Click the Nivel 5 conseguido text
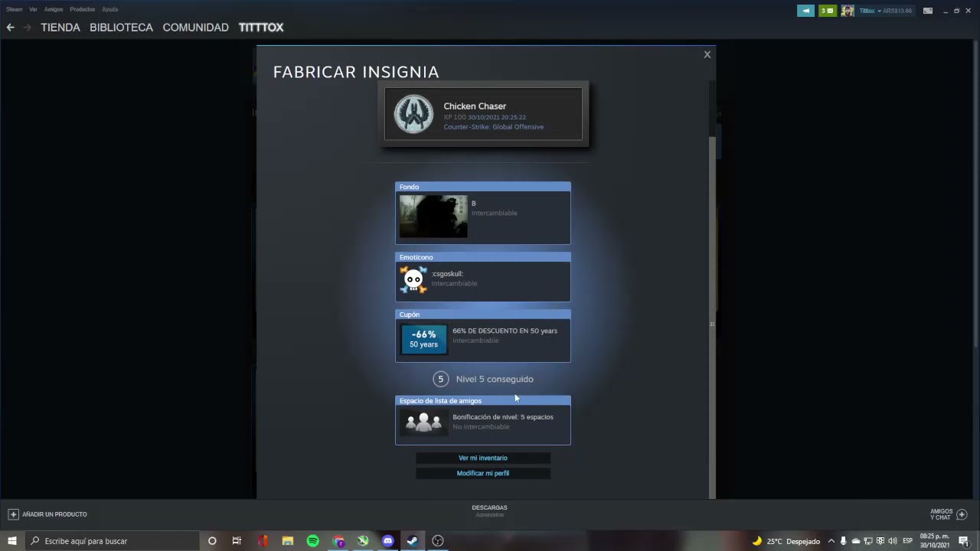Viewport: 980px width, 551px height. tap(495, 379)
